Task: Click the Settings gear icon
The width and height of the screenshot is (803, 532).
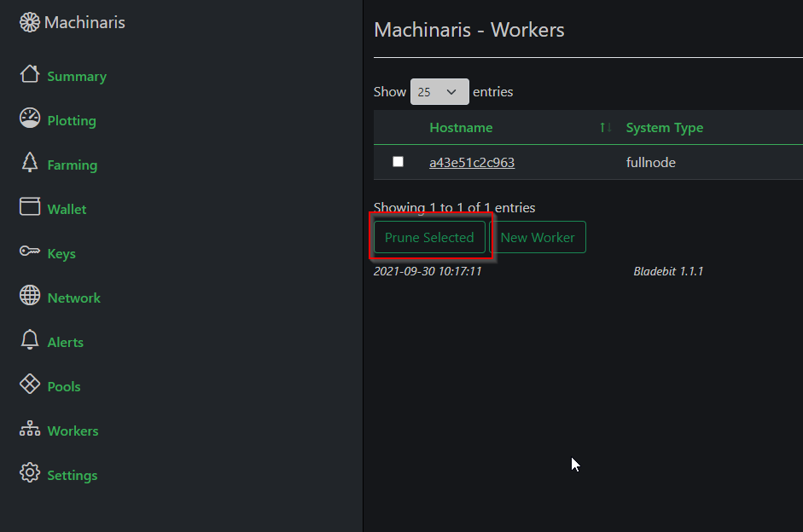Action: point(30,472)
